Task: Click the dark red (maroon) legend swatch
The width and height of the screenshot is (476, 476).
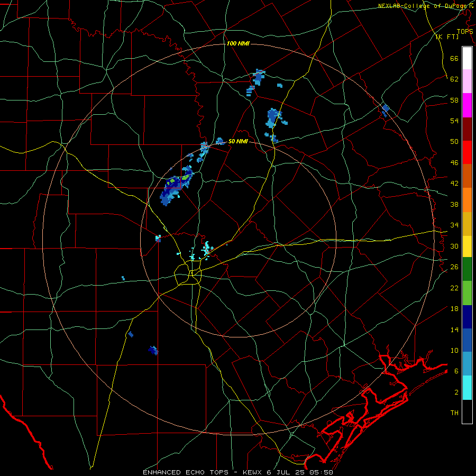Action: pos(467,129)
